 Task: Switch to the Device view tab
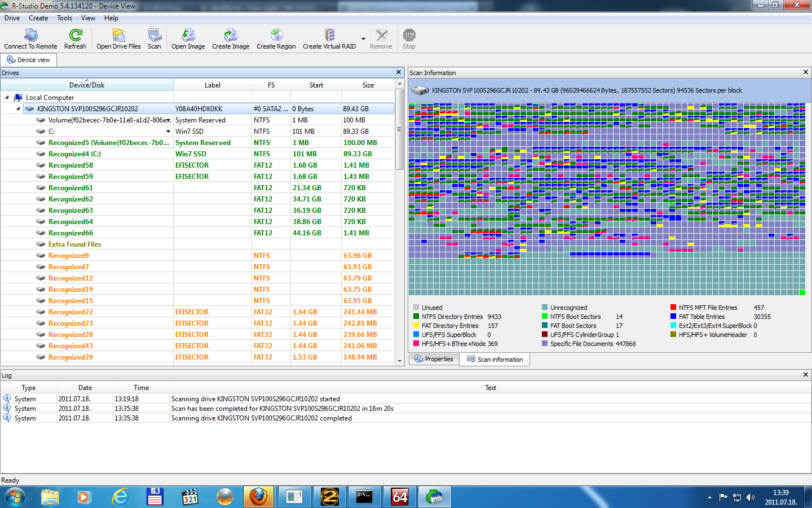point(28,60)
